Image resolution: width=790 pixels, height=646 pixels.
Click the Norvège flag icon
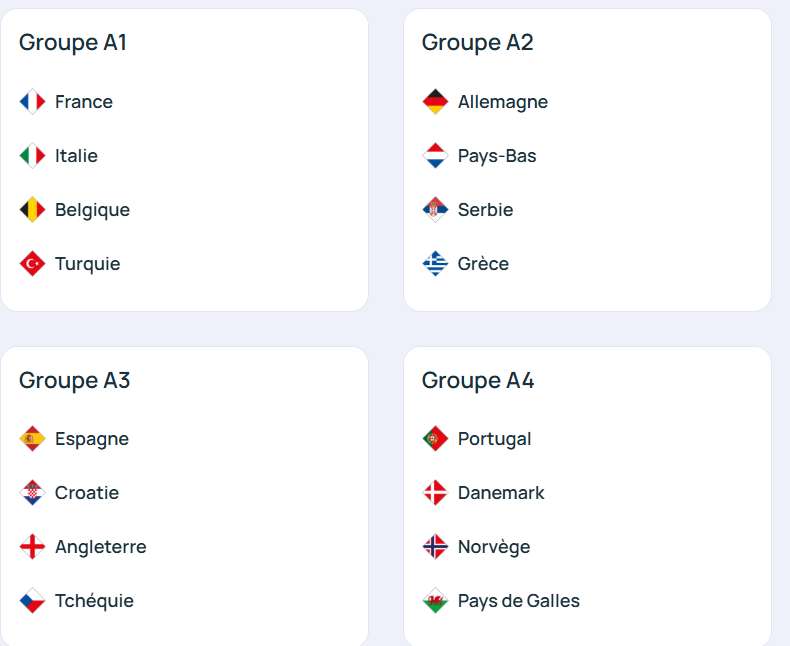(x=435, y=547)
